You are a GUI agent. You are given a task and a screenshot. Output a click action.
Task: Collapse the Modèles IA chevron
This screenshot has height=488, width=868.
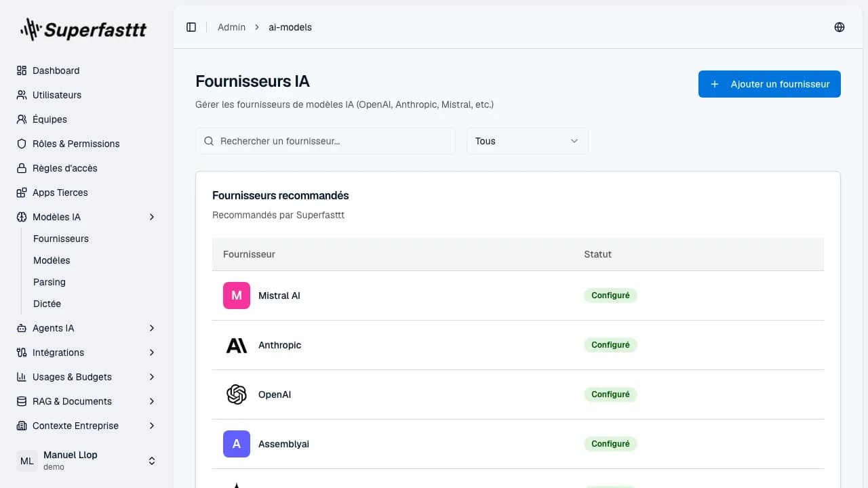pyautogui.click(x=152, y=217)
